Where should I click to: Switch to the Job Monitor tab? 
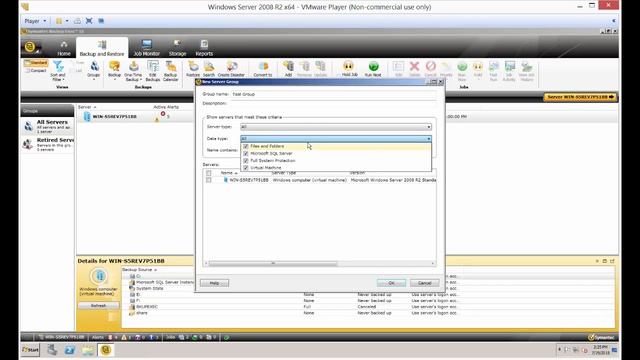pyautogui.click(x=147, y=49)
